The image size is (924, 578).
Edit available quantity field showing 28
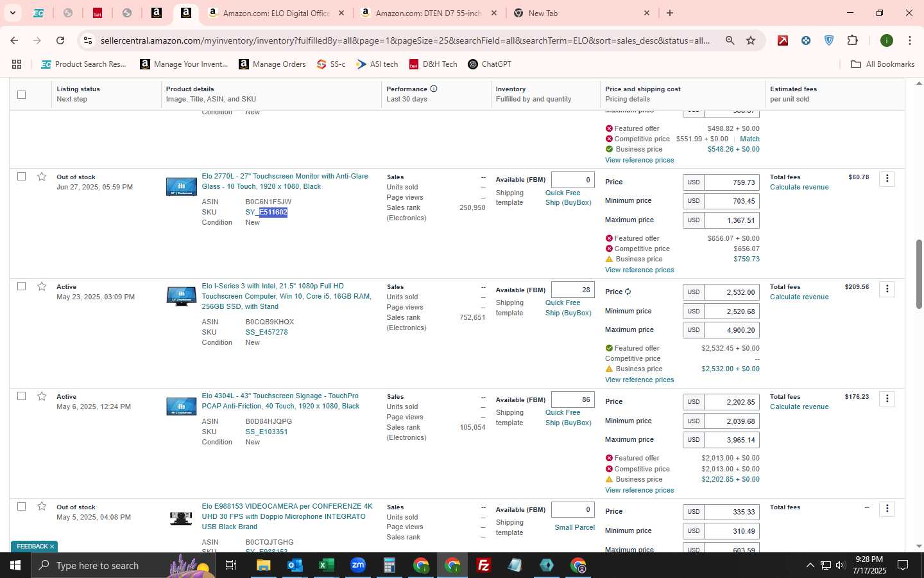point(572,290)
